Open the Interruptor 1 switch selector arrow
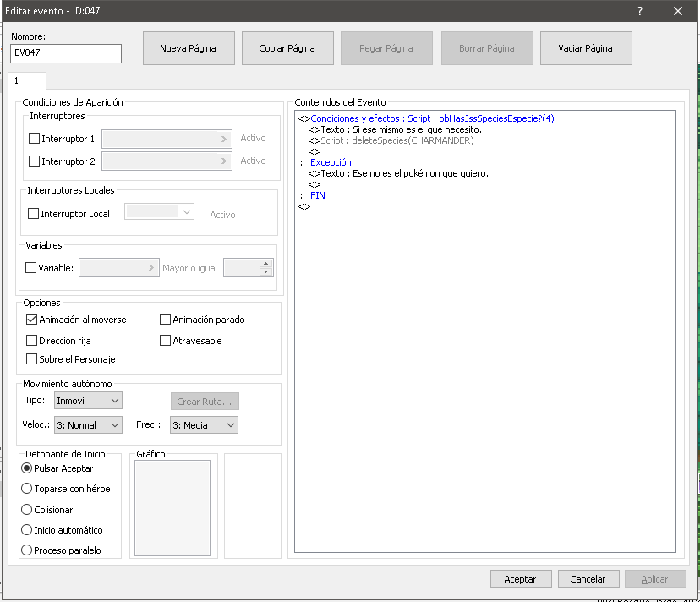This screenshot has height=602, width=700. (224, 139)
